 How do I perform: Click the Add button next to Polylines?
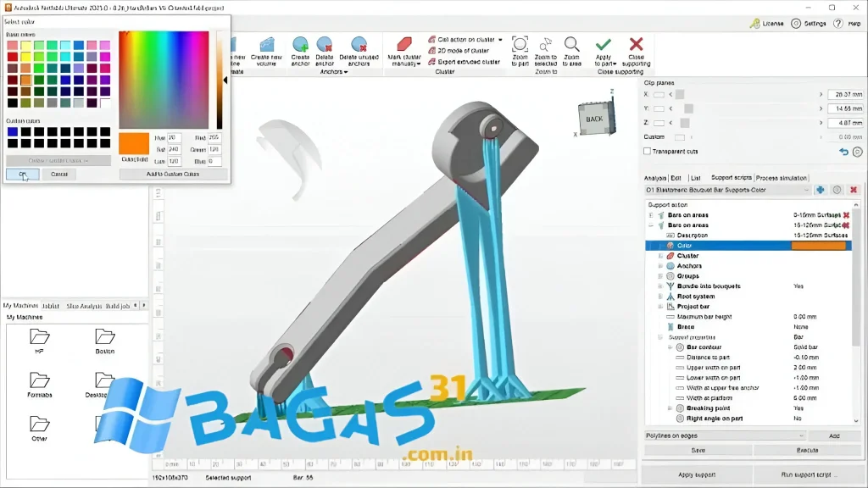tap(834, 436)
